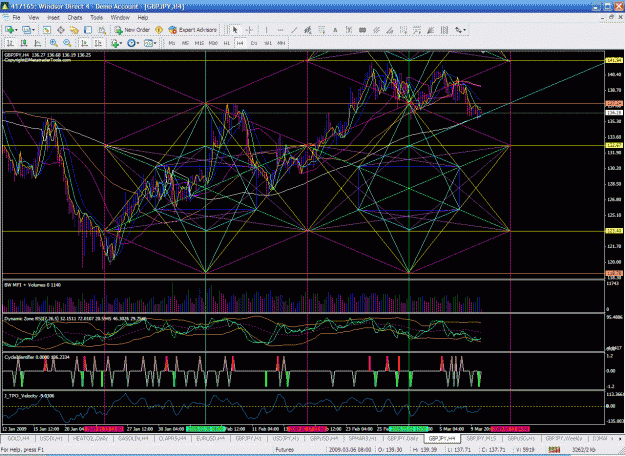Switch to the GBPJPY,Daily chart tab
This screenshot has width=625, height=456.
pos(403,438)
